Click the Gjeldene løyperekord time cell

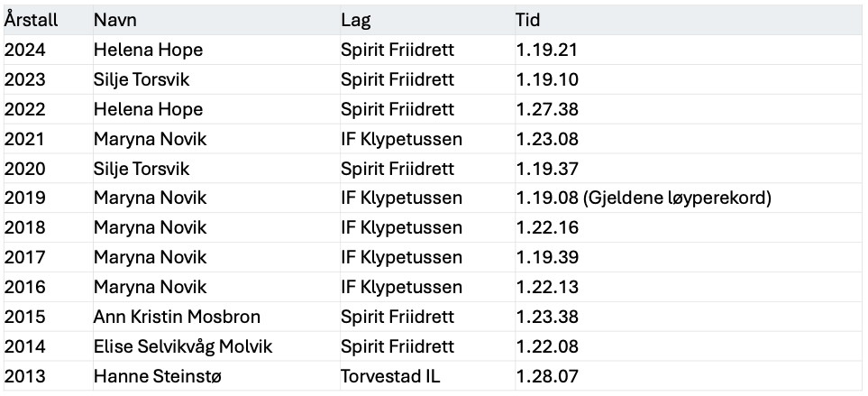coord(689,198)
